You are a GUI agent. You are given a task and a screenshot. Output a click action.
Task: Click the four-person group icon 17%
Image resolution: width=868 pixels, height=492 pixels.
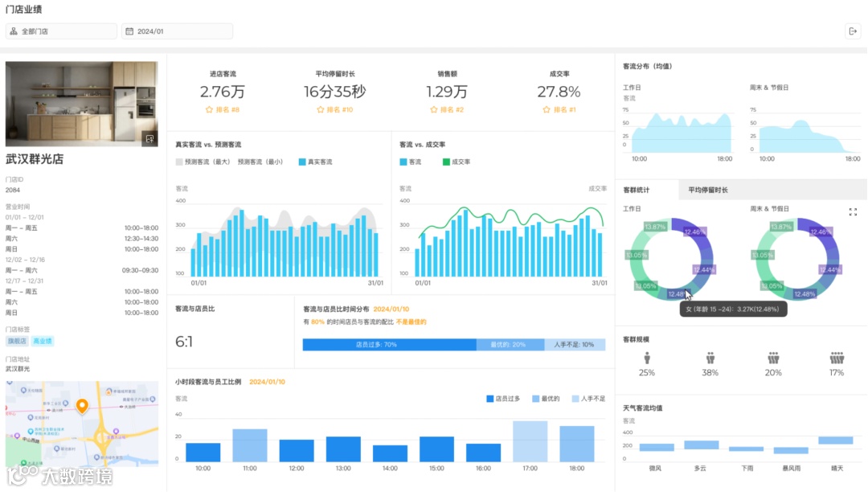[x=837, y=358]
